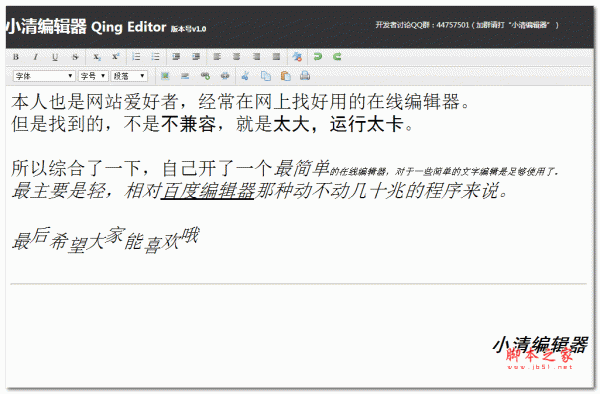600x394 pixels.
Task: Toggle underline formatting (U)
Action: (55, 57)
